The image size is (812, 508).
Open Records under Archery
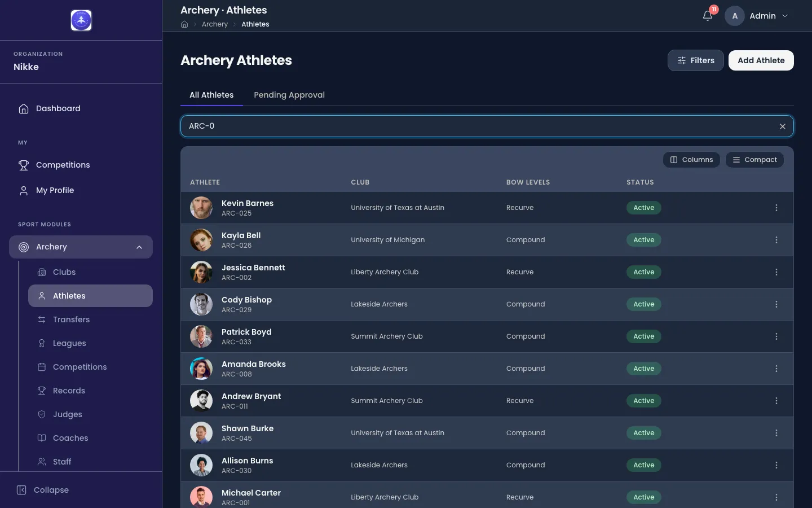(90, 391)
